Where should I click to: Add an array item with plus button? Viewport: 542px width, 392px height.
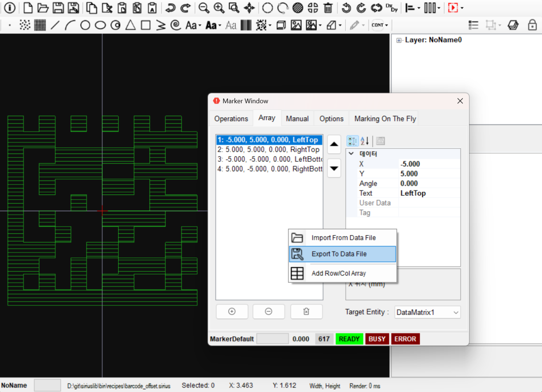click(x=232, y=311)
